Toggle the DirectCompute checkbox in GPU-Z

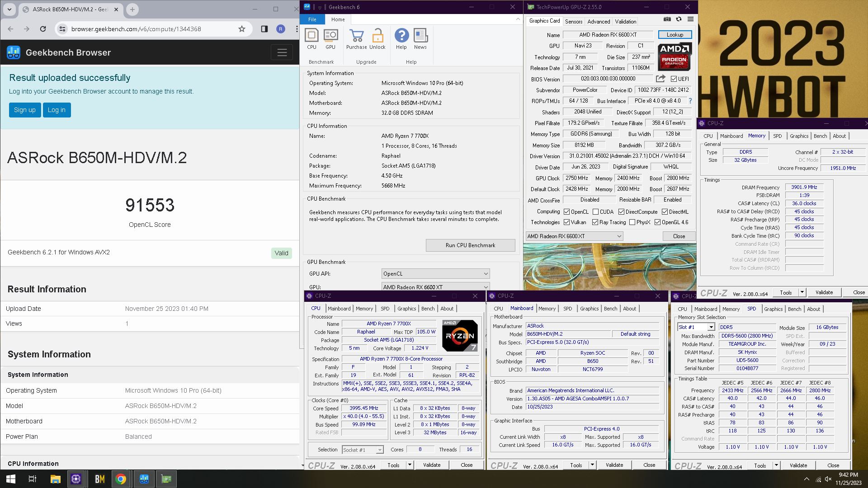click(621, 211)
